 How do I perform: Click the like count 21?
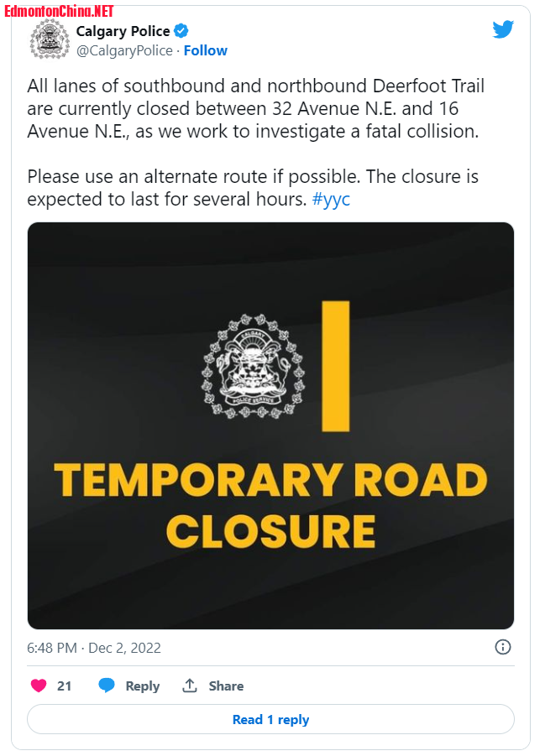tap(64, 686)
